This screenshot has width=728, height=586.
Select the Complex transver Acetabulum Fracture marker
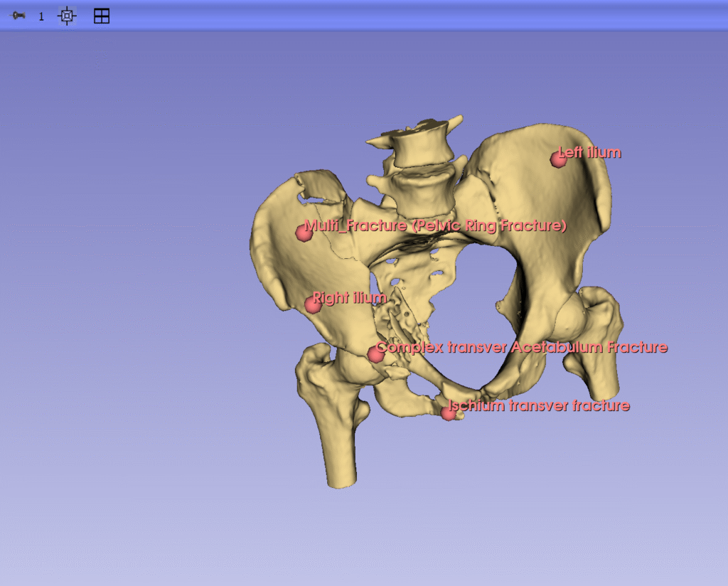375,354
